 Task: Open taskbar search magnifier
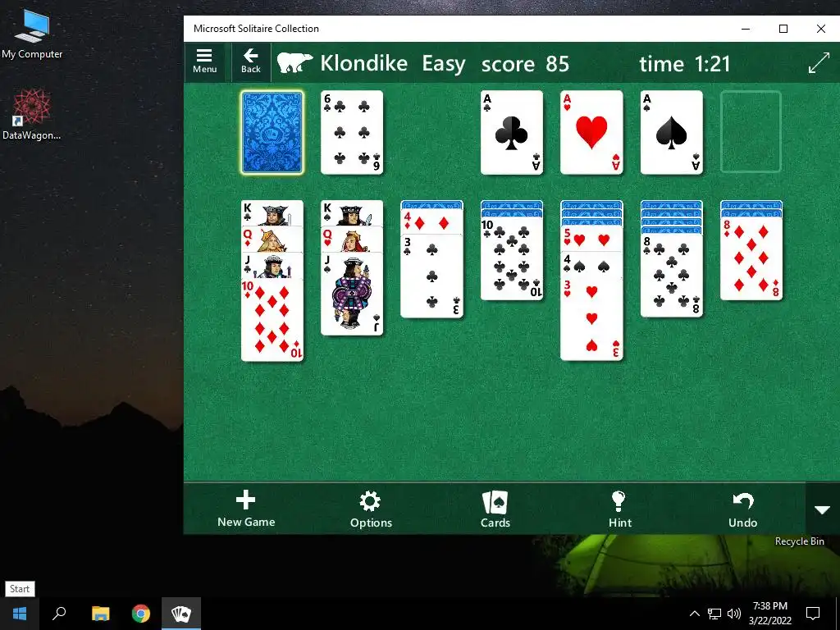pyautogui.click(x=59, y=614)
